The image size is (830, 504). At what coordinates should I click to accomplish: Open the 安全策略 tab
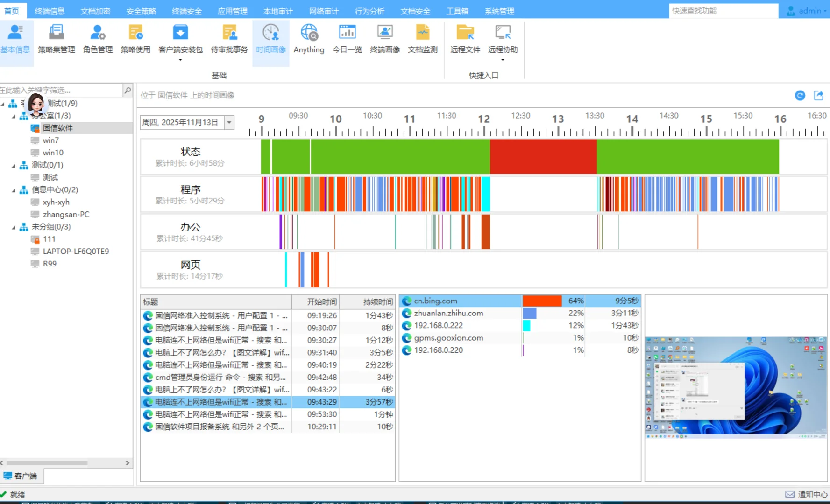pyautogui.click(x=141, y=11)
